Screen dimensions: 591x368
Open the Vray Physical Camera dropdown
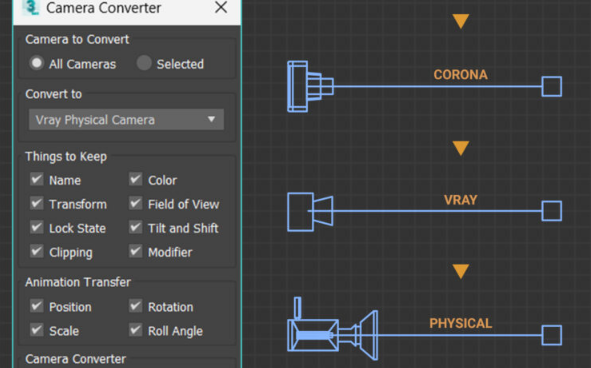[126, 120]
